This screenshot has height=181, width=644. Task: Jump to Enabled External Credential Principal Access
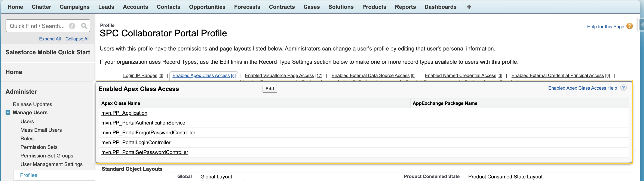[x=561, y=76]
